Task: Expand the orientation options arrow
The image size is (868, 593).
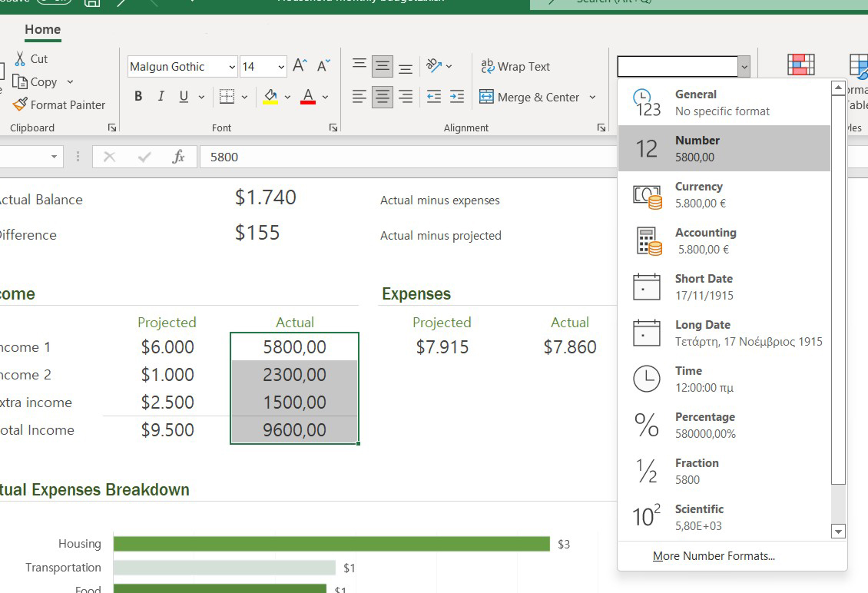Action: tap(449, 66)
